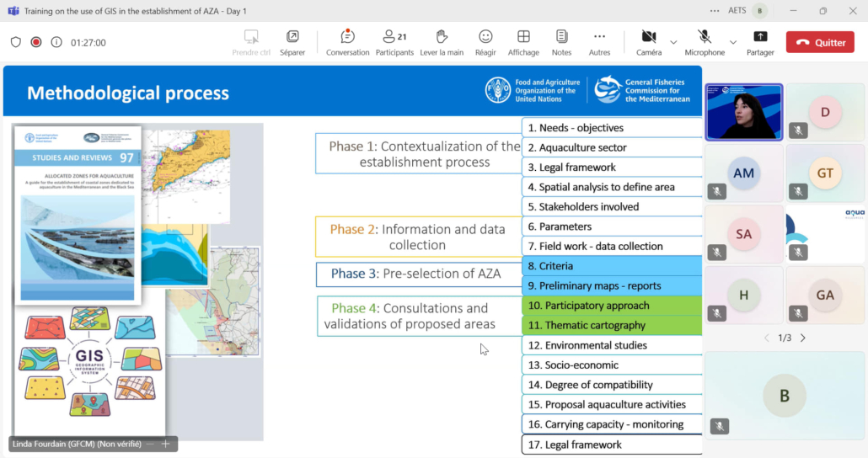The image size is (868, 458).
Task: Show the Participants list
Action: (394, 43)
